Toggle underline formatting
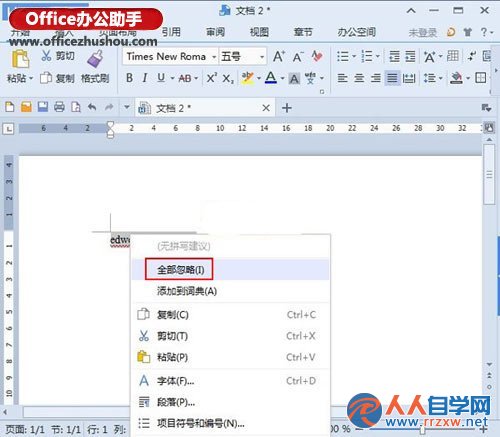This screenshot has width=500, height=437. point(161,78)
